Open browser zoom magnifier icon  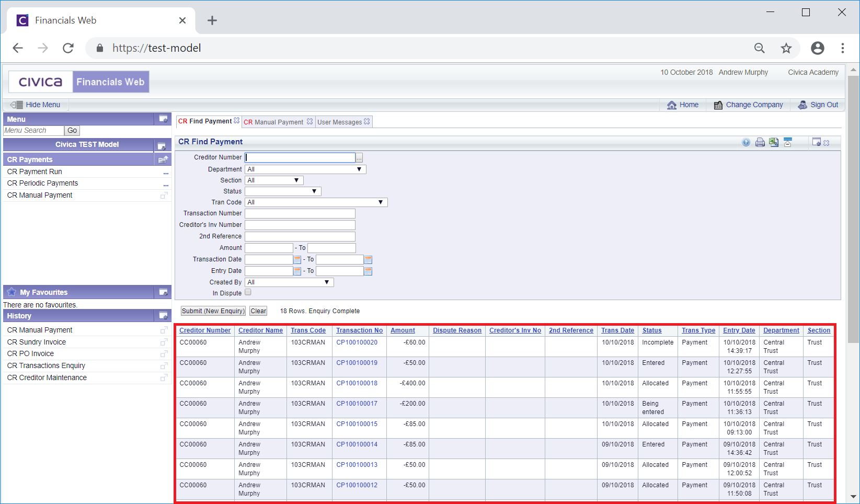tap(760, 48)
